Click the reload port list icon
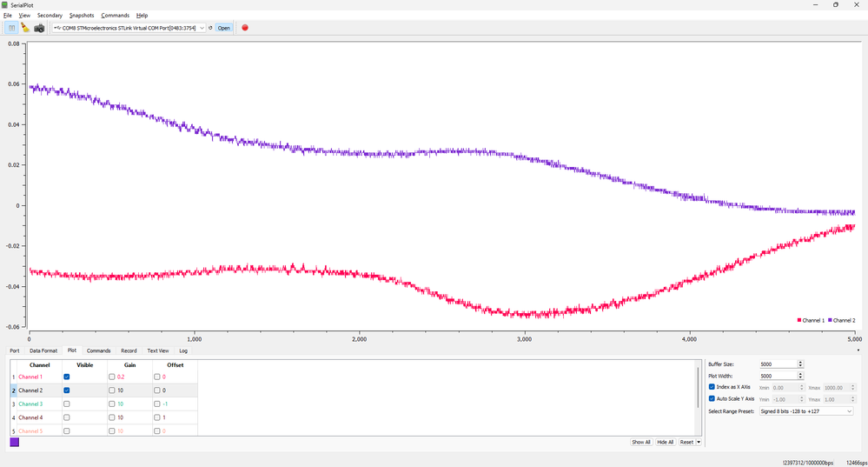The width and height of the screenshot is (868, 467). click(210, 28)
